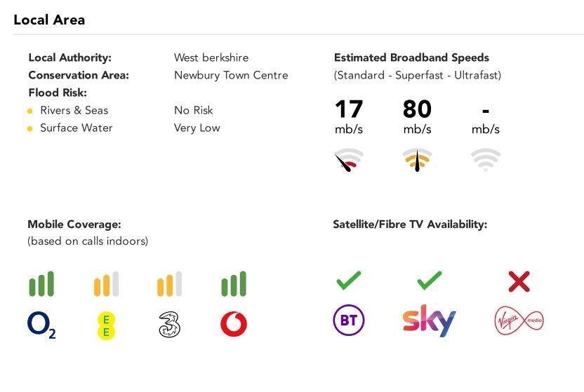
Task: Click the O2 signal strength bars
Action: tap(41, 284)
